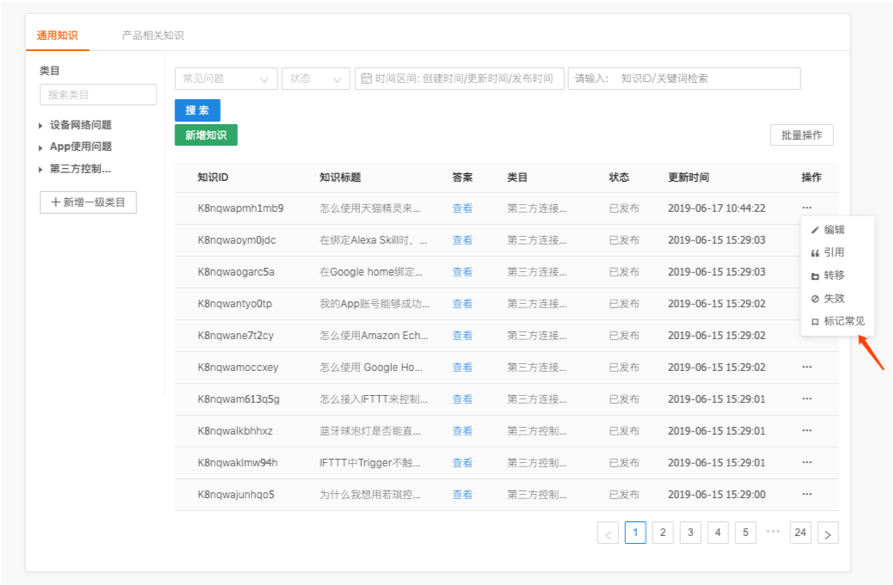Click the blue 搜索 button
893x585 pixels.
point(197,110)
